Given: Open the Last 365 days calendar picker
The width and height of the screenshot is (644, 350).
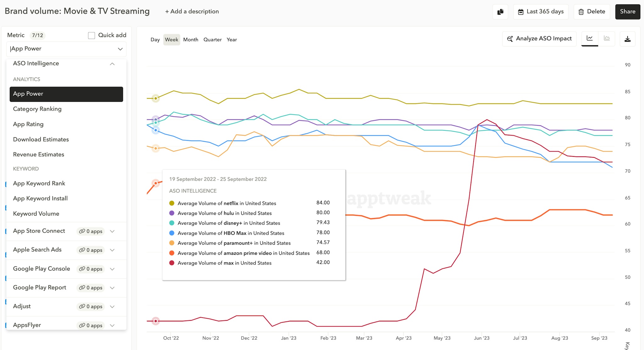Looking at the screenshot, I should tap(522, 11).
